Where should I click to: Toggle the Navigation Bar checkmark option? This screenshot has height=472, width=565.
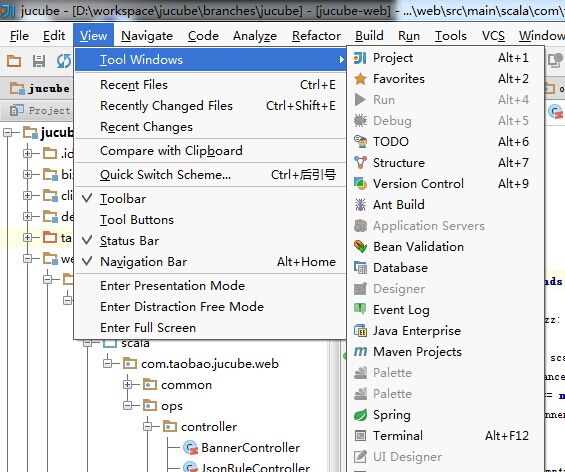(210, 262)
